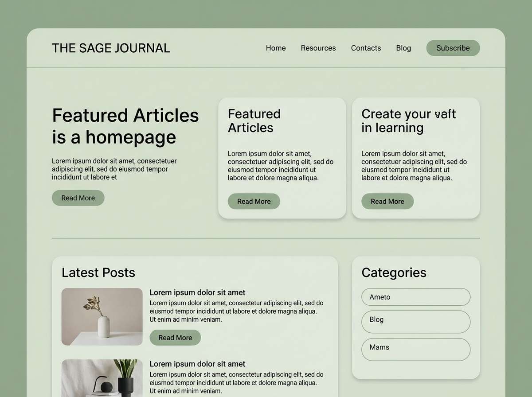This screenshot has height=397, width=532.
Task: Click THE SAGE JOURNAL site logo
Action: [x=111, y=48]
